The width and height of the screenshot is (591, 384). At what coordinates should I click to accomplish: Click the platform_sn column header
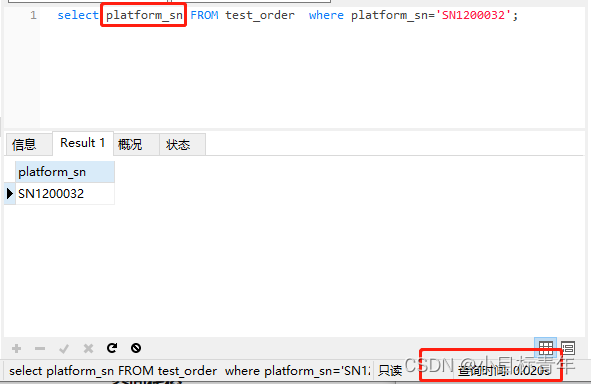65,172
